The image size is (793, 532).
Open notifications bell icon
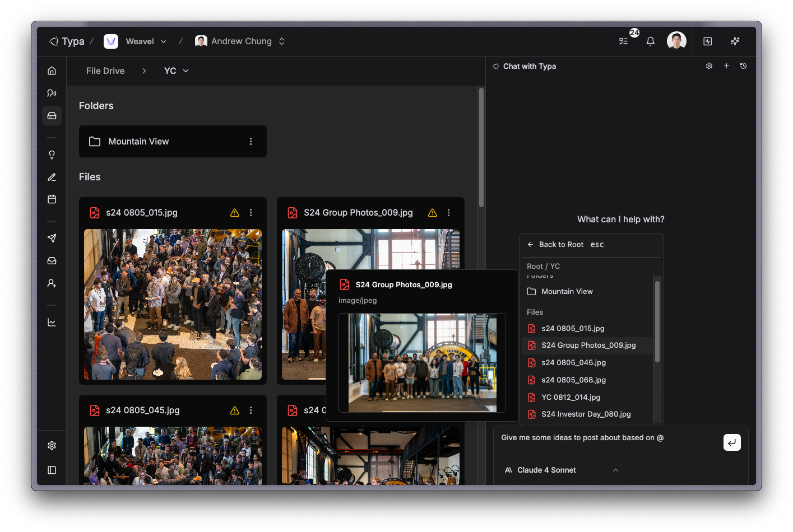650,41
